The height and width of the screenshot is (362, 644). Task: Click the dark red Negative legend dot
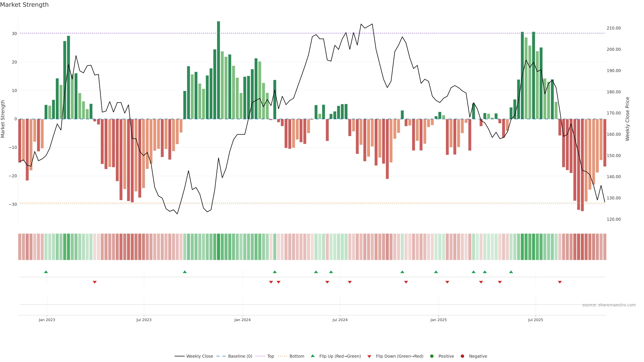tap(462, 356)
